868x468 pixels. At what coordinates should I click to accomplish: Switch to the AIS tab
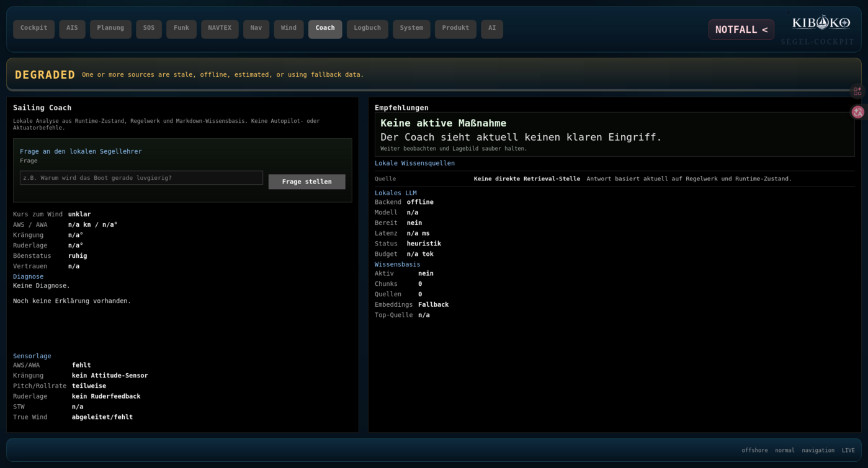[72, 29]
